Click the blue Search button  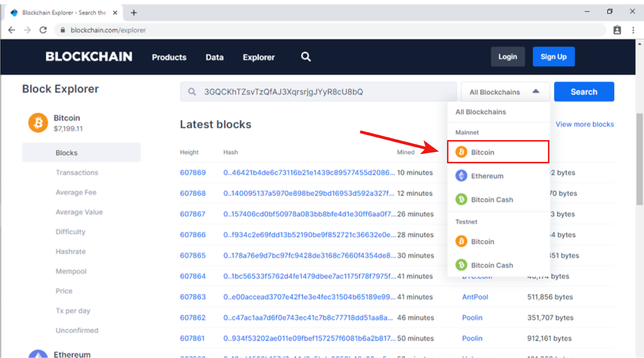pyautogui.click(x=584, y=92)
